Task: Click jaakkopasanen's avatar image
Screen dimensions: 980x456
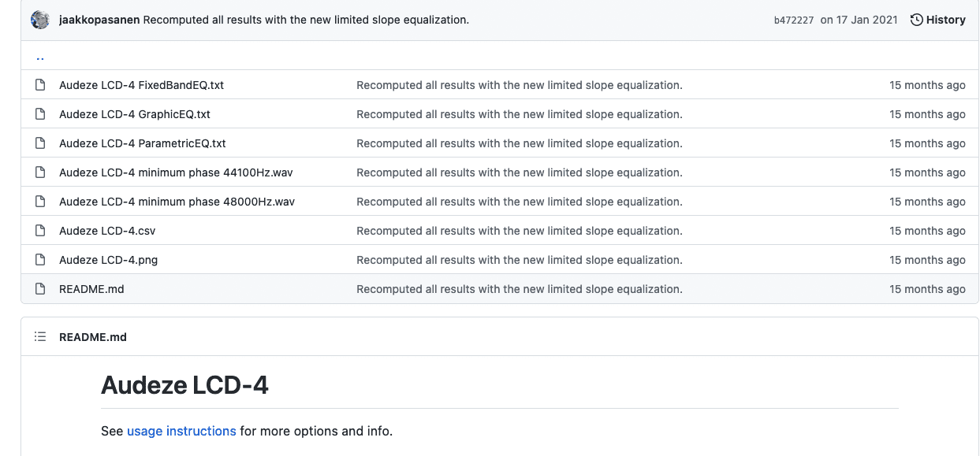Action: 40,20
